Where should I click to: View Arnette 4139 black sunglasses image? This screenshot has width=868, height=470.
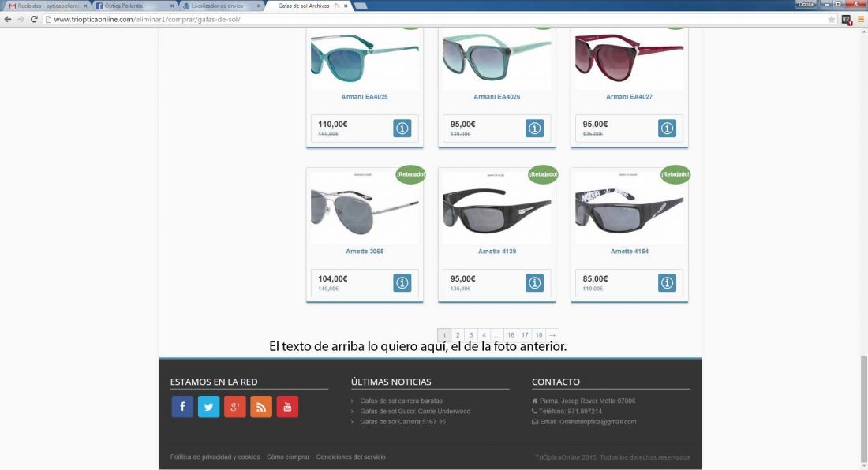click(x=496, y=208)
